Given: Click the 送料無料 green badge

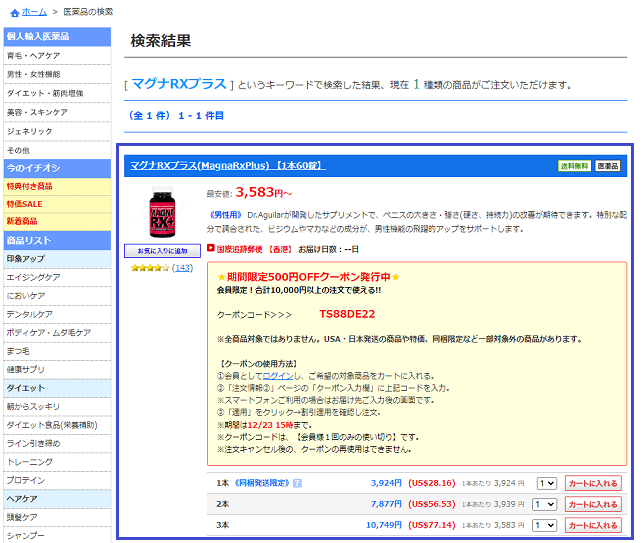Looking at the screenshot, I should point(574,166).
